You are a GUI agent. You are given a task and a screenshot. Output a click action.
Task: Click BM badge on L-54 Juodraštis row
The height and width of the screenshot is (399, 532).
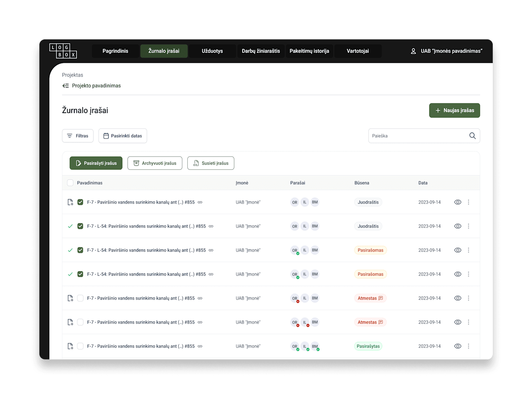[315, 226]
